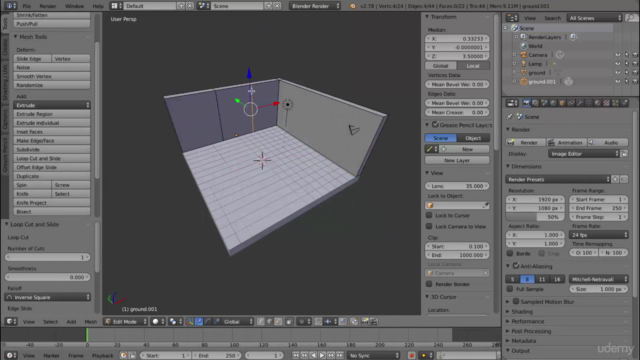Click the OpenGL render viewport icon
640x360 pixels.
pyautogui.click(x=365, y=322)
